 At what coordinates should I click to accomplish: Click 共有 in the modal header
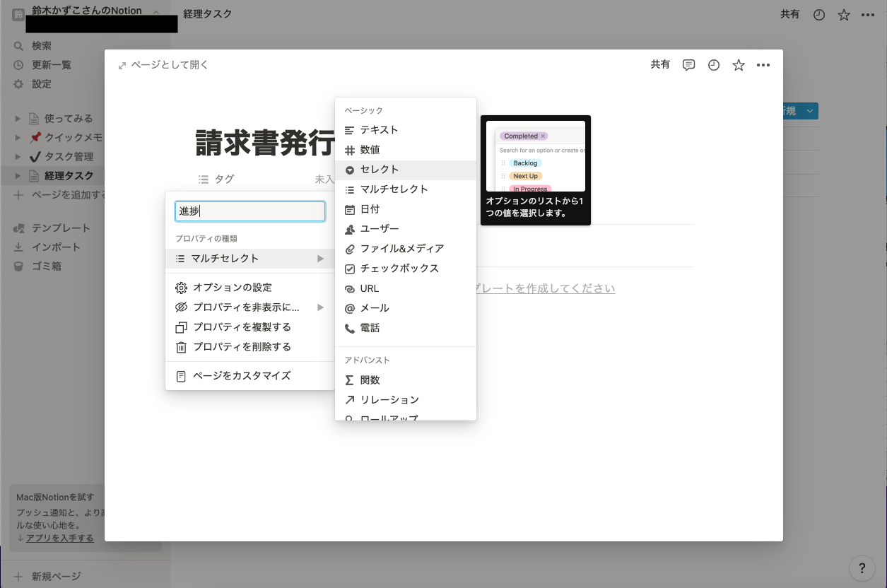(x=660, y=64)
